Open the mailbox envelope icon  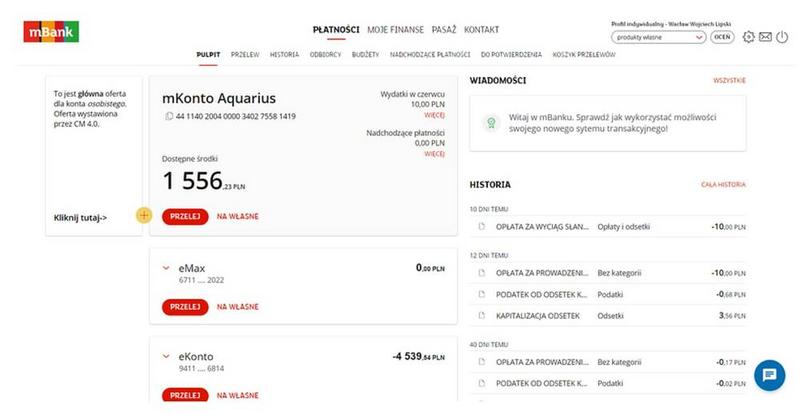point(765,37)
